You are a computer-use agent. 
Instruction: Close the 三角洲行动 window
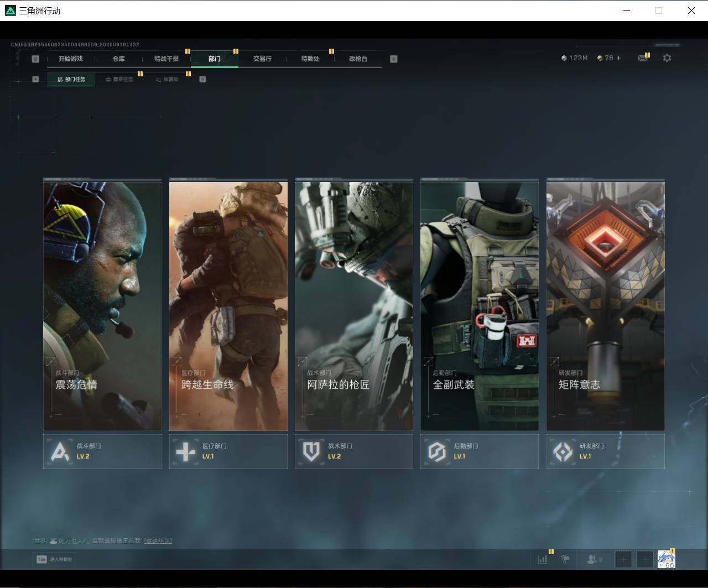coord(691,11)
